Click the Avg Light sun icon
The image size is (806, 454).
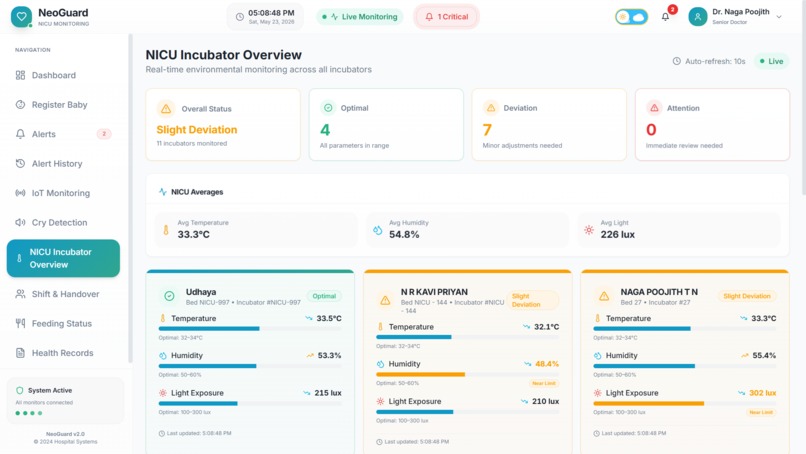pyautogui.click(x=589, y=230)
